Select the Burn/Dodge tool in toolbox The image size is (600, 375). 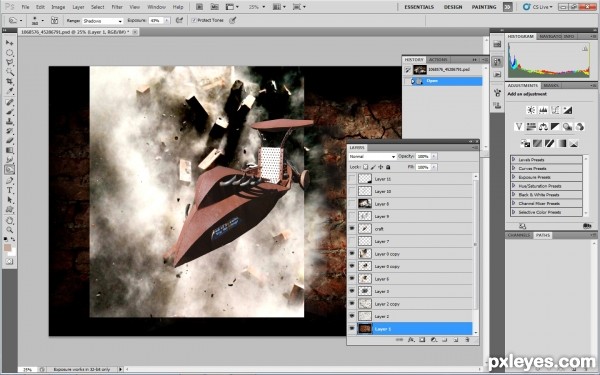[10, 170]
